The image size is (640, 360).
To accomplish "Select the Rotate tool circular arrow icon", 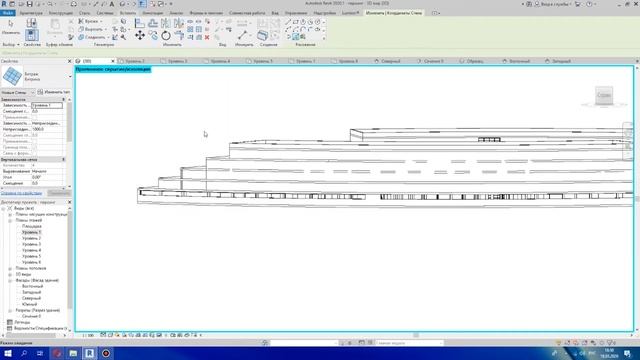I will click(166, 36).
